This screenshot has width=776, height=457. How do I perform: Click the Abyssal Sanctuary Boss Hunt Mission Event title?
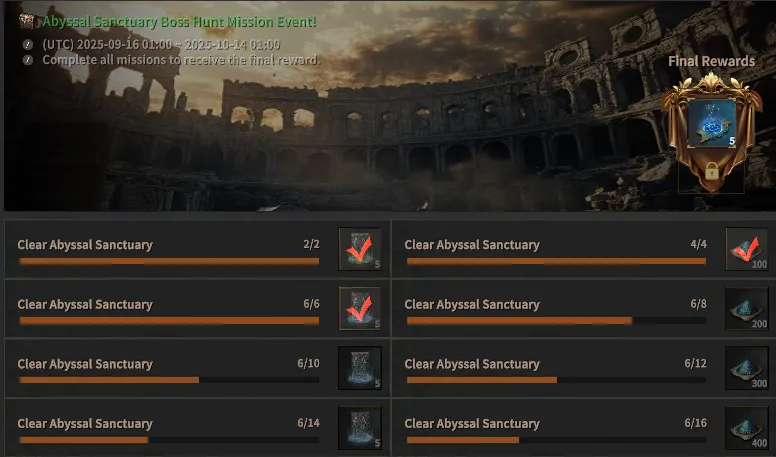[x=179, y=21]
